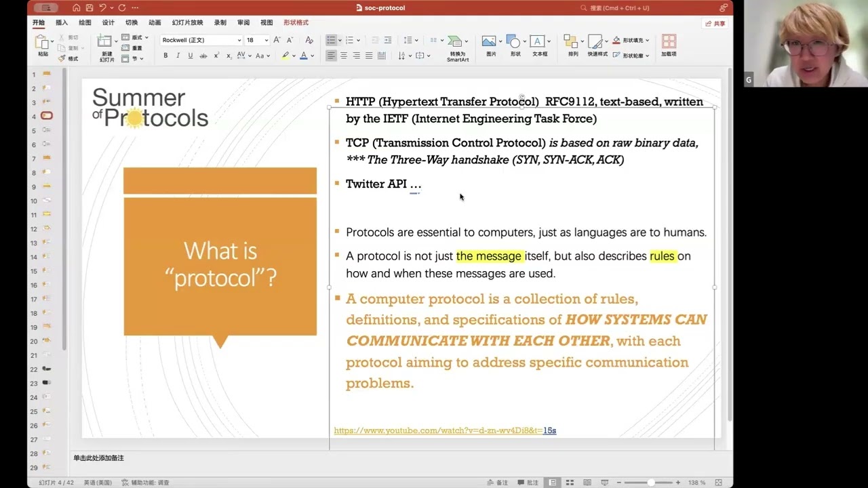Open Quick Styles (快速样式)
The height and width of the screenshot is (488, 868).
[597, 45]
